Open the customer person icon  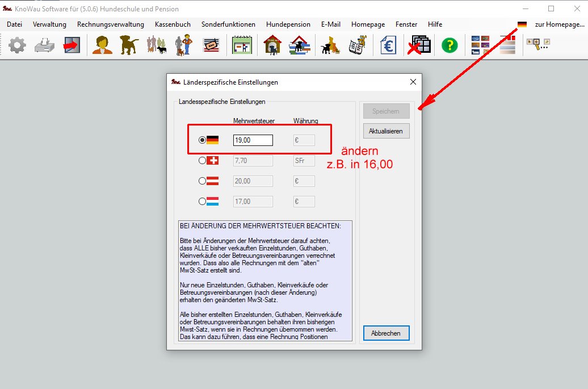tap(103, 45)
